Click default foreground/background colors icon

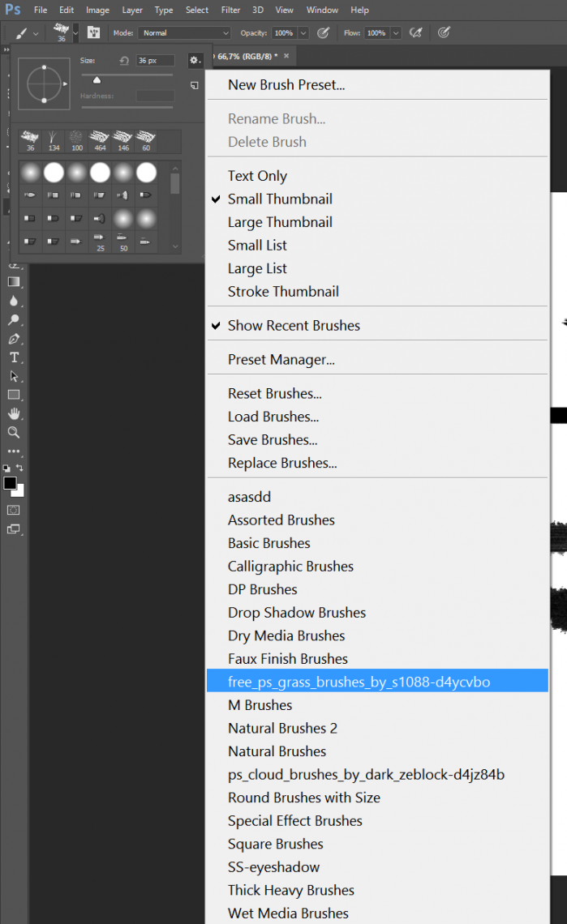[6, 468]
